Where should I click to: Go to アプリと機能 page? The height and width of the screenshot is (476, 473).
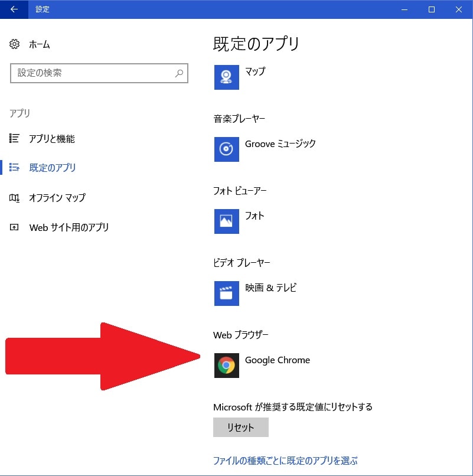click(52, 139)
